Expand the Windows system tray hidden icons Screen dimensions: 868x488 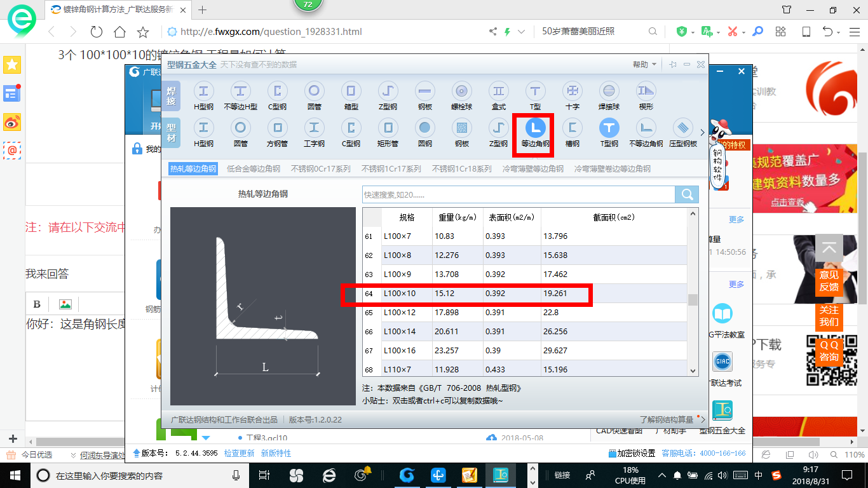(x=662, y=475)
